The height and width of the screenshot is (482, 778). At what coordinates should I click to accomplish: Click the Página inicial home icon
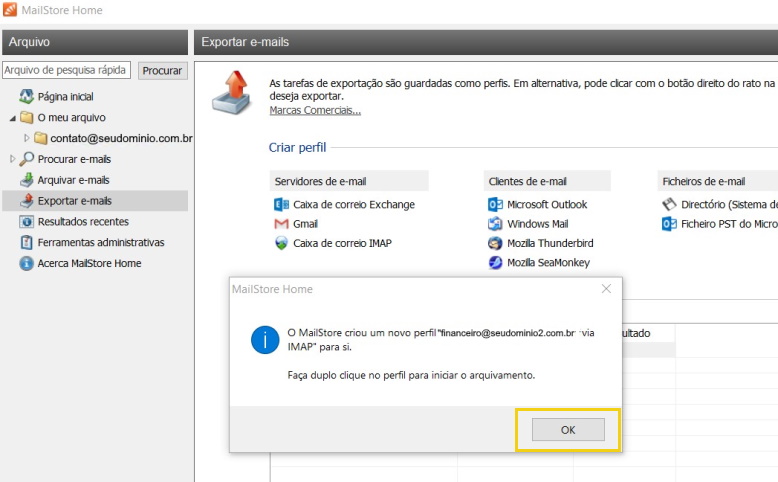click(x=26, y=96)
